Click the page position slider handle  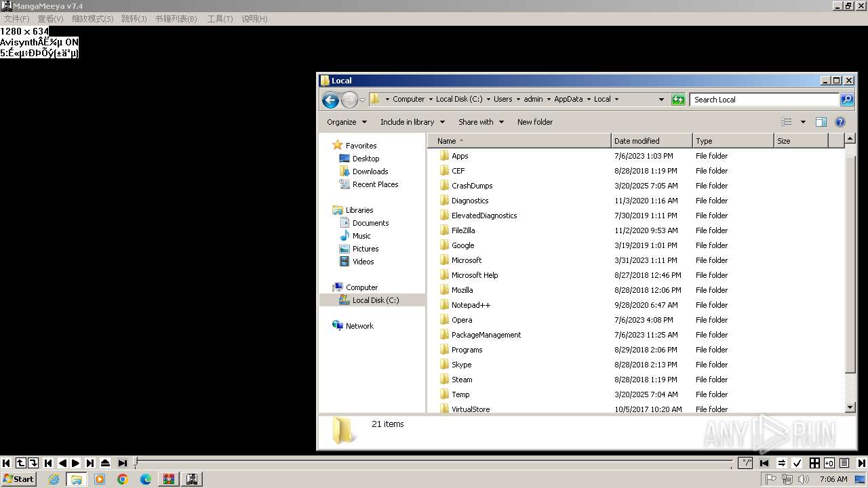[136, 463]
